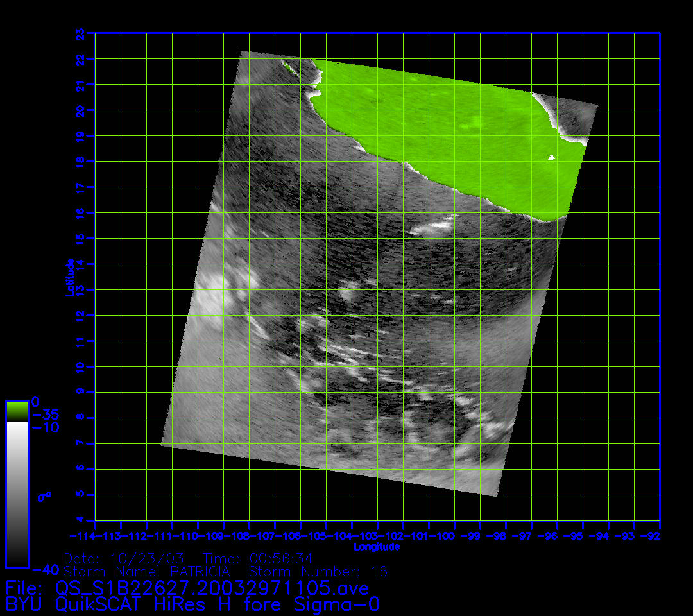Click the 23 latitude tick label
This screenshot has height=616, width=693.
pyautogui.click(x=80, y=33)
